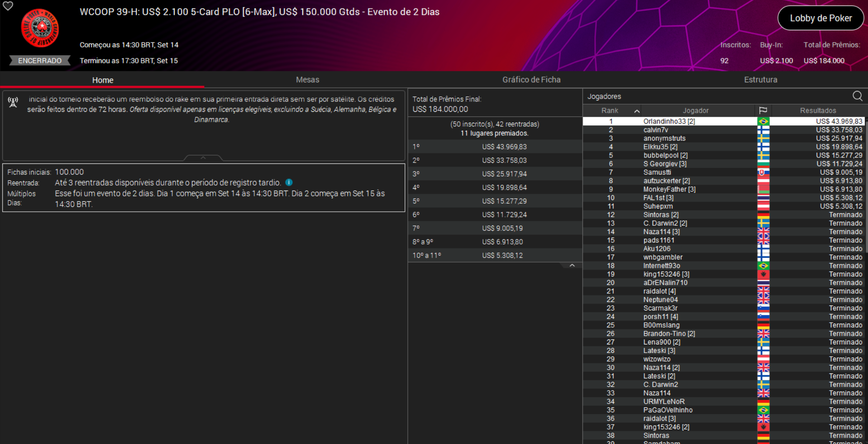The image size is (868, 444).
Task: Open the Lobby de Poker
Action: point(820,18)
